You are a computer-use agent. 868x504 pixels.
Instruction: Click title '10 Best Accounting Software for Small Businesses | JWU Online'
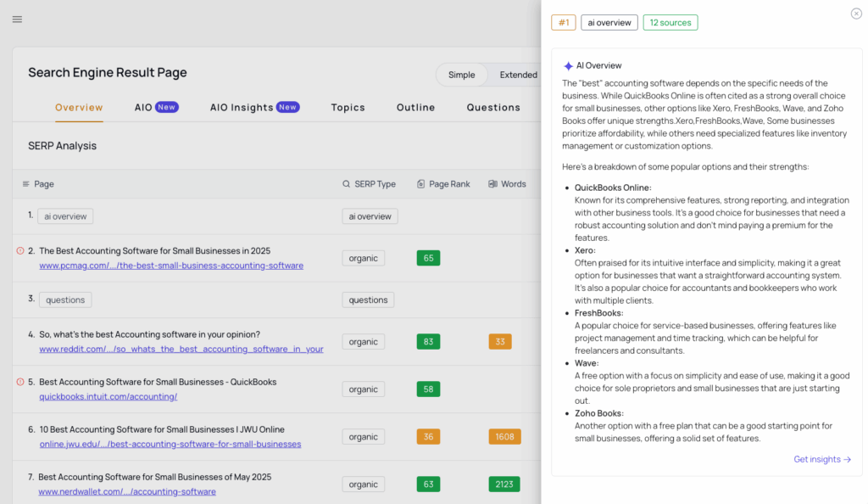pyautogui.click(x=162, y=430)
